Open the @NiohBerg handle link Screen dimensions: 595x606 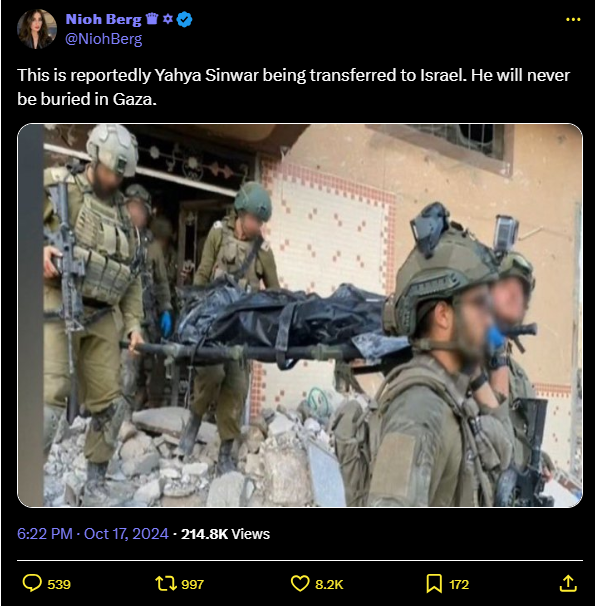pos(104,39)
